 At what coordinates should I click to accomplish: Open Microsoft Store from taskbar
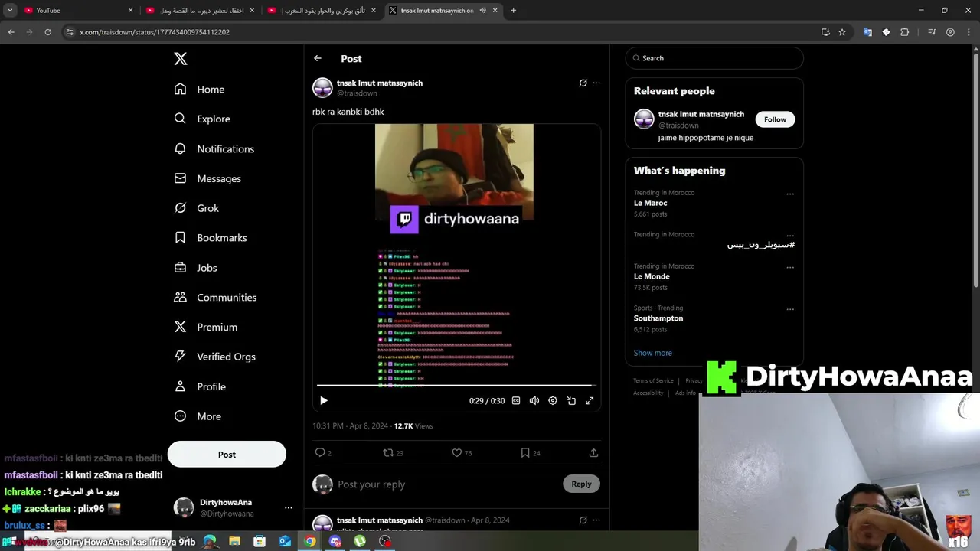point(260,541)
